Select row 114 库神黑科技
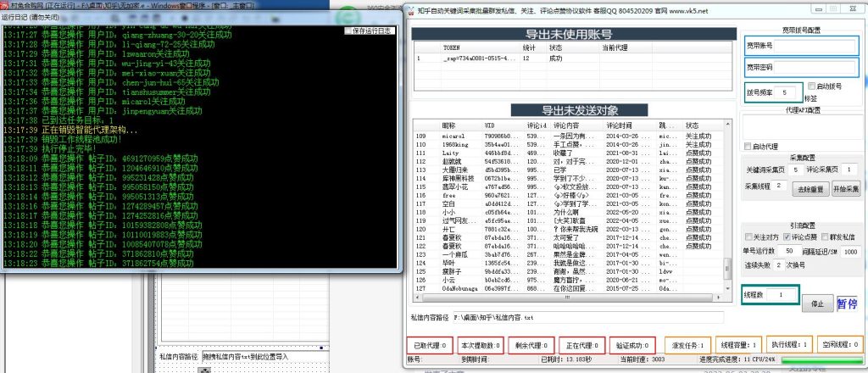Image resolution: width=868 pixels, height=373 pixels. click(569, 178)
